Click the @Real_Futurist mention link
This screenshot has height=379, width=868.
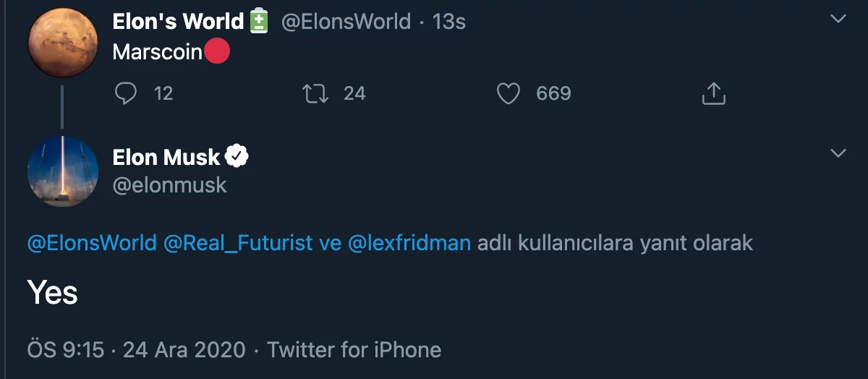click(237, 243)
